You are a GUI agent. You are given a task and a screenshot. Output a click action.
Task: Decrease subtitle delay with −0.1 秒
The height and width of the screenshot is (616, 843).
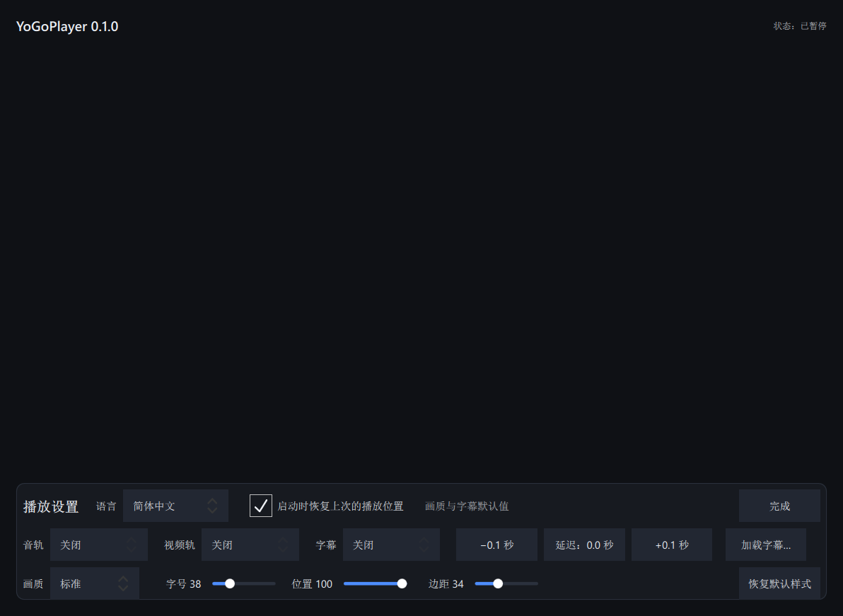tap(496, 545)
